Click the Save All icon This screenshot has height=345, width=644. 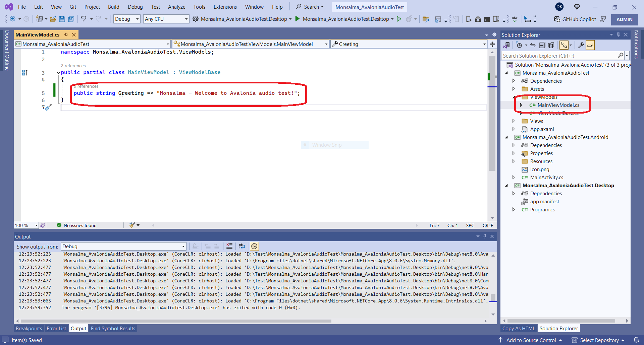click(x=71, y=19)
